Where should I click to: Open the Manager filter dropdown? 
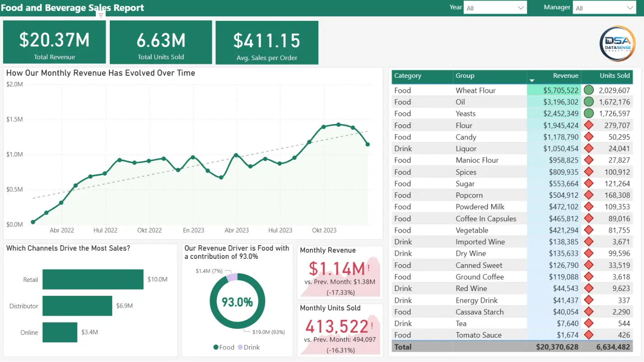[604, 8]
